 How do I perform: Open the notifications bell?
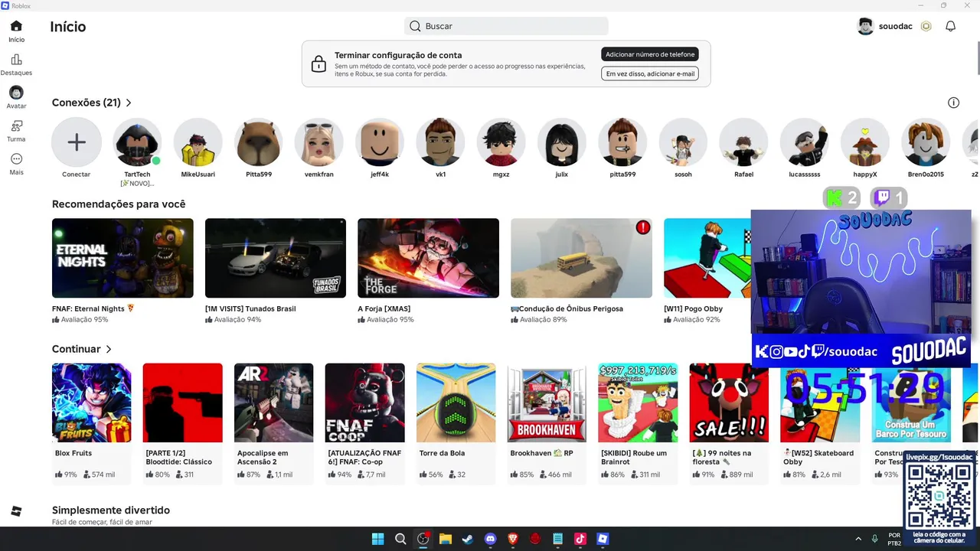pos(950,26)
